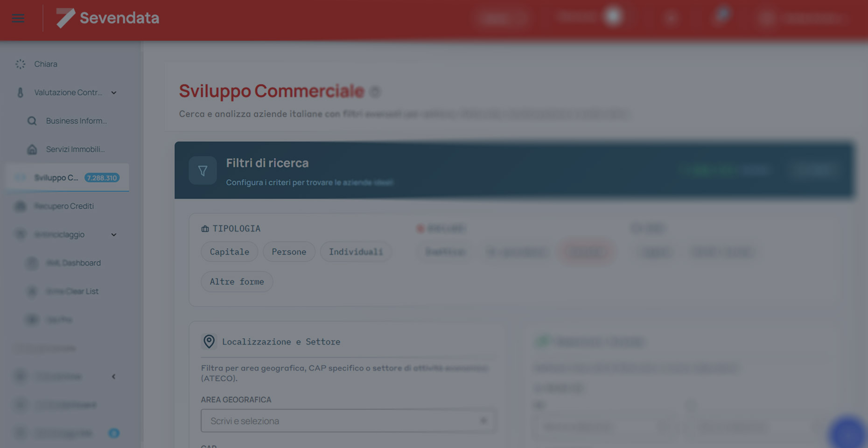Click the Area Geografica input field
Viewport: 868px width, 448px height.
(348, 421)
